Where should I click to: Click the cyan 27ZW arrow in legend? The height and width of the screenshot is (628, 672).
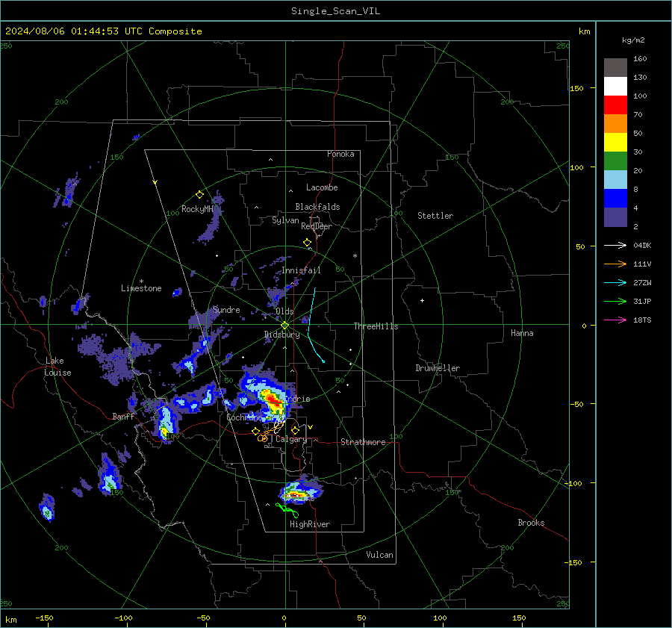615,282
